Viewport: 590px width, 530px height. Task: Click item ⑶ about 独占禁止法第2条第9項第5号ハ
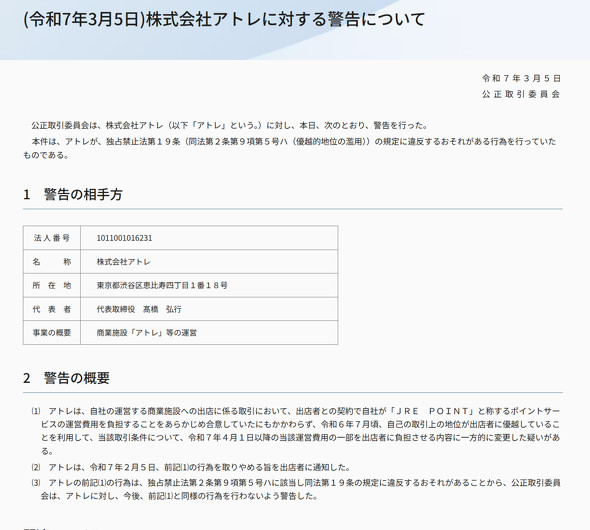(x=296, y=489)
